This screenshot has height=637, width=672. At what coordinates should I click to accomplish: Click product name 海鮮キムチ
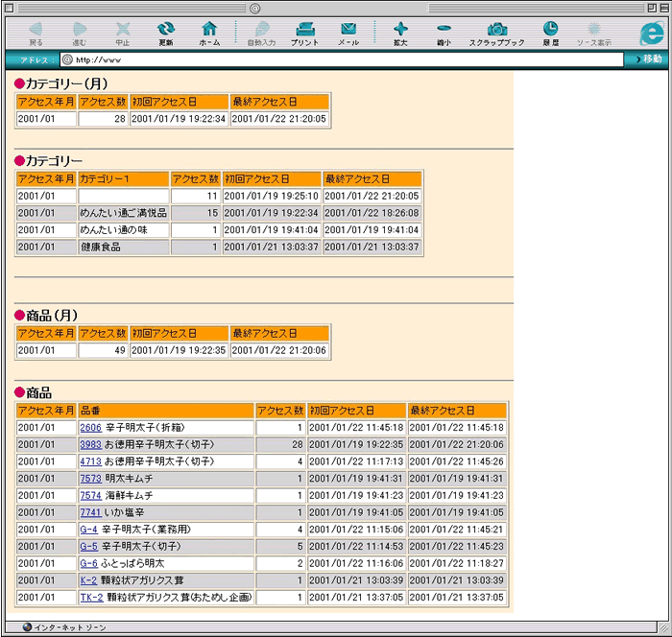(129, 496)
